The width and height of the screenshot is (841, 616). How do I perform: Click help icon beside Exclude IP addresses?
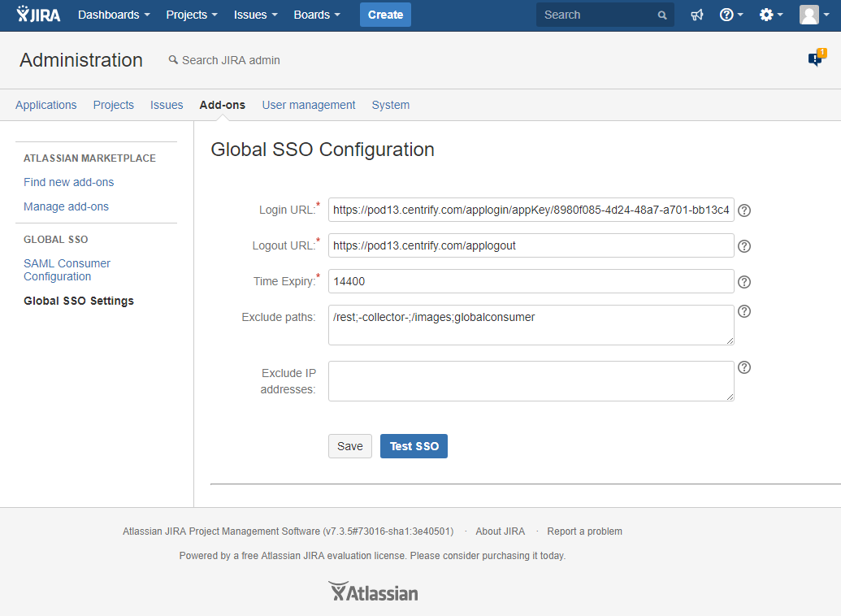pyautogui.click(x=743, y=367)
